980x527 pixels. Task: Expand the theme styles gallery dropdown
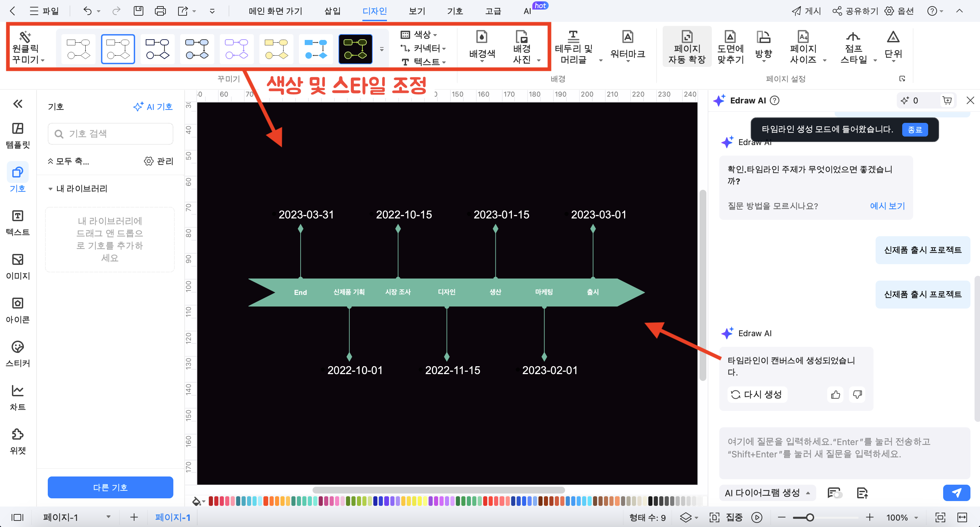[381, 49]
